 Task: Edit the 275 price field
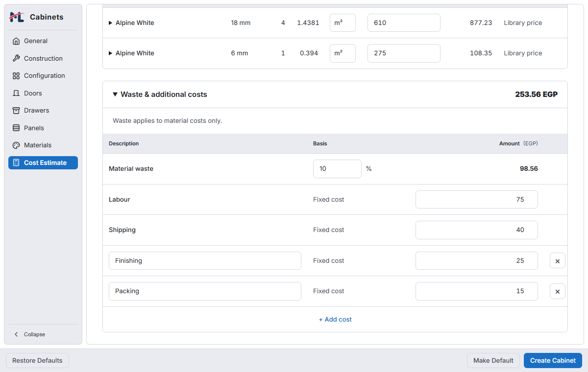(404, 53)
